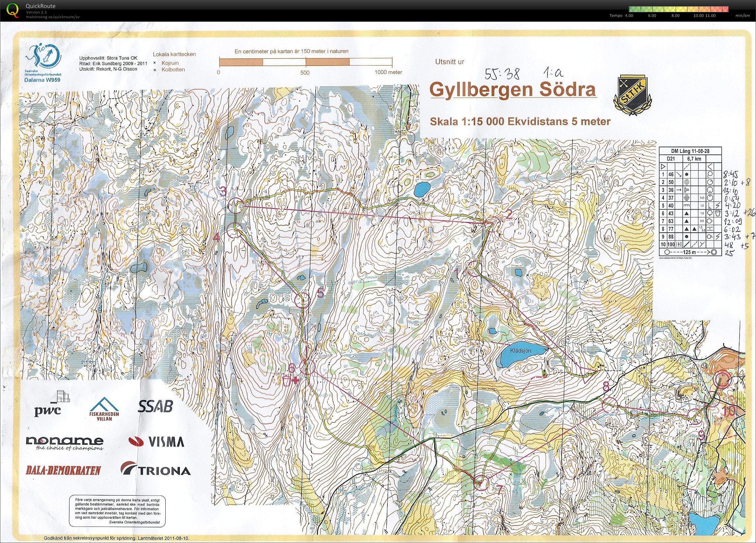Click the "Kojruin" legend entry
The height and width of the screenshot is (543, 756).
tap(170, 63)
